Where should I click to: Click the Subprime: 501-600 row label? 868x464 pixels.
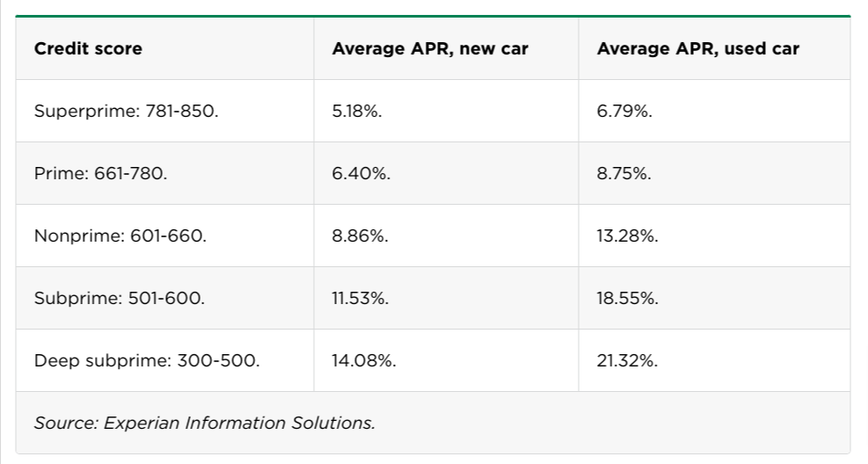point(119,299)
